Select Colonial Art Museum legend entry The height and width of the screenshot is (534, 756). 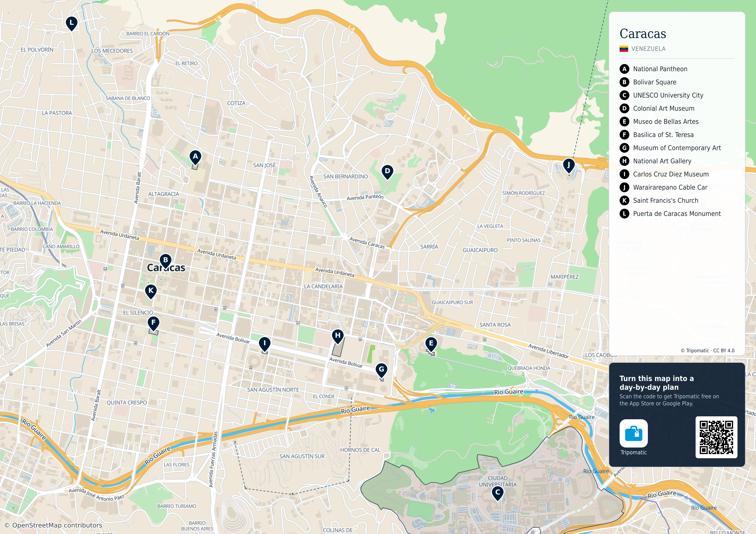(663, 108)
